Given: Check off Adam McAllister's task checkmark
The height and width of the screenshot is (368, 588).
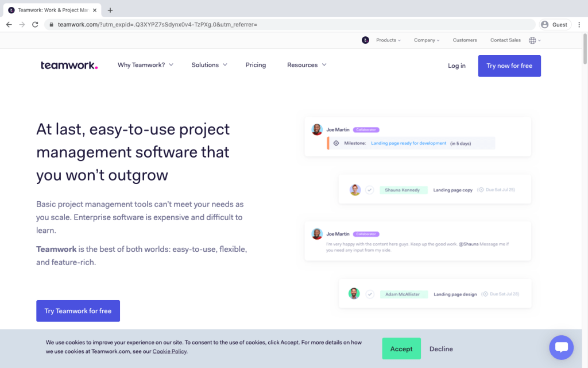Looking at the screenshot, I should 370,294.
